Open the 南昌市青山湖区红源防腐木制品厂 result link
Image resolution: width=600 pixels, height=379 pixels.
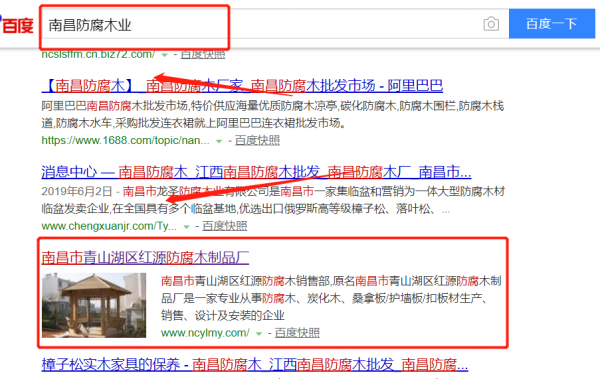pyautogui.click(x=145, y=258)
